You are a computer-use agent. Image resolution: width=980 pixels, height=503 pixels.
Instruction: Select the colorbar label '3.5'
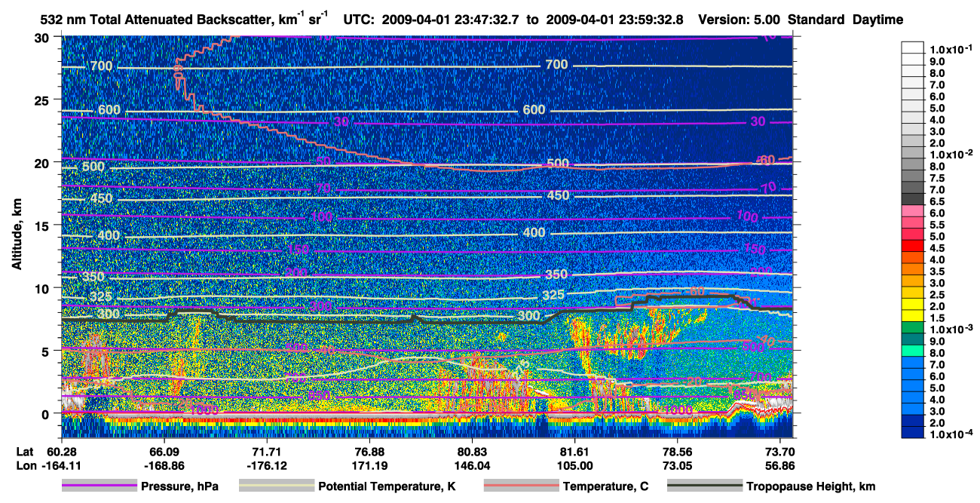coord(937,270)
